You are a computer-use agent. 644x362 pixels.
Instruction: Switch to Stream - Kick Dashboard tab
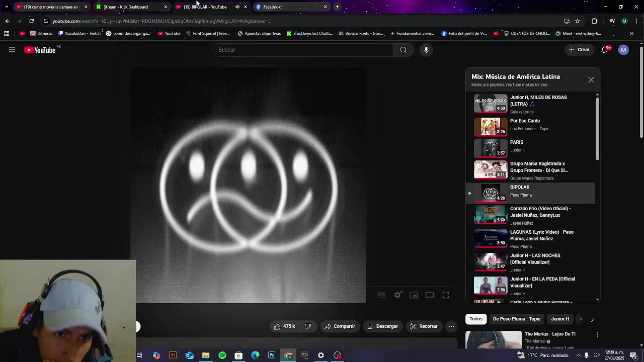pyautogui.click(x=132, y=7)
